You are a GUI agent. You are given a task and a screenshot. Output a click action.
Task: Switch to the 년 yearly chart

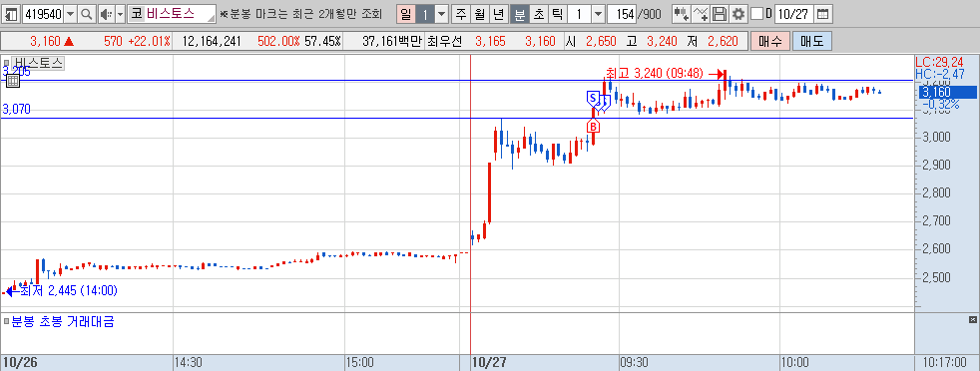pos(498,13)
